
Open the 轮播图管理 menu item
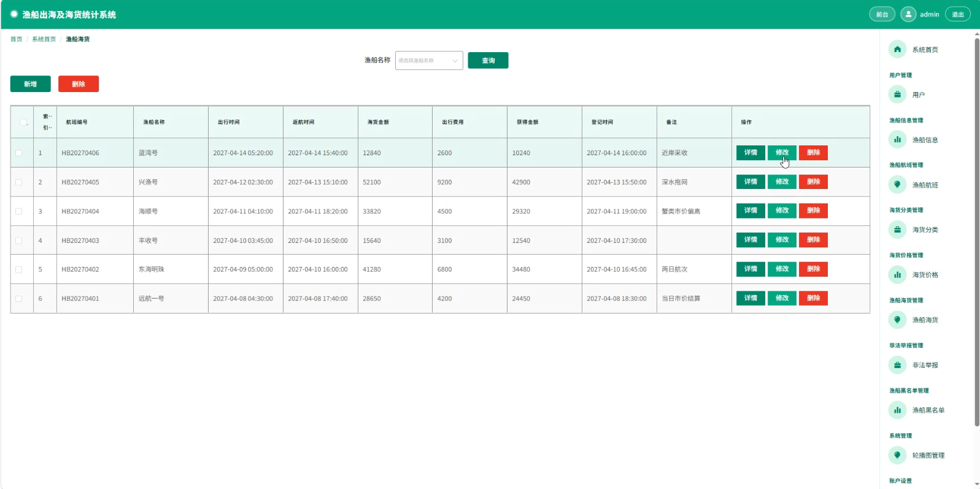(928, 455)
